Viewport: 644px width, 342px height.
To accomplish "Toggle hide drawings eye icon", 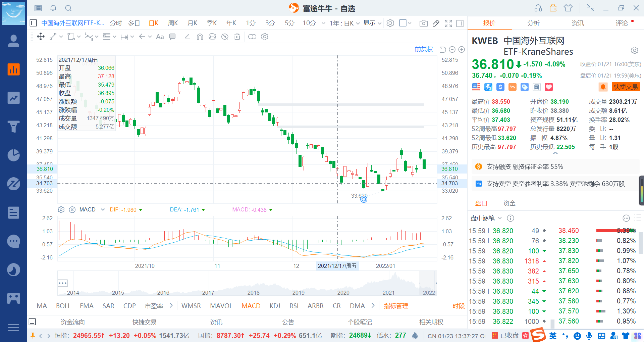I will 225,37.
